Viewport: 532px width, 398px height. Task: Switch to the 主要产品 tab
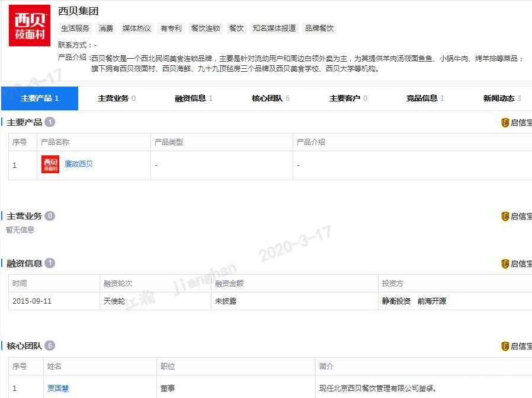click(40, 98)
